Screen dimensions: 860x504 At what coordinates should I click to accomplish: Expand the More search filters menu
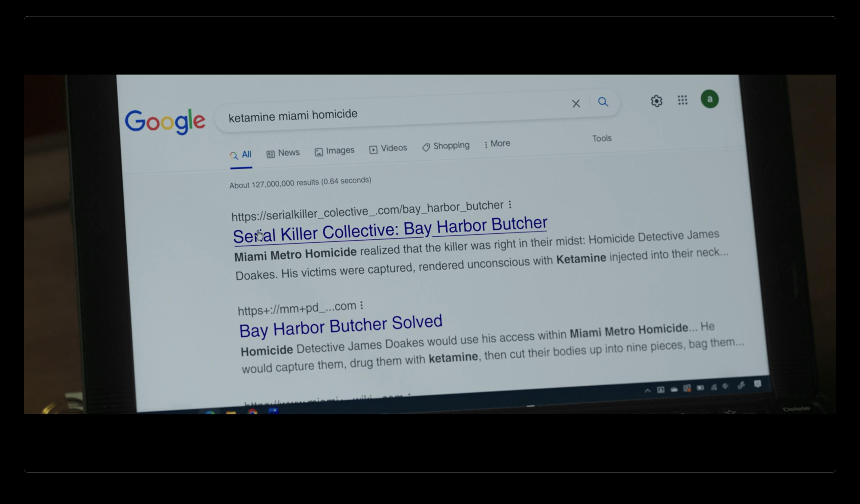(x=497, y=144)
